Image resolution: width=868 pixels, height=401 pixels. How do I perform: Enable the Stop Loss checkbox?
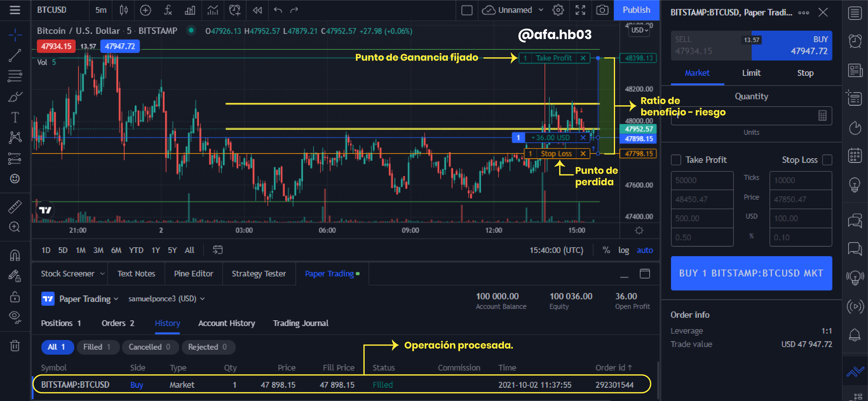point(827,160)
